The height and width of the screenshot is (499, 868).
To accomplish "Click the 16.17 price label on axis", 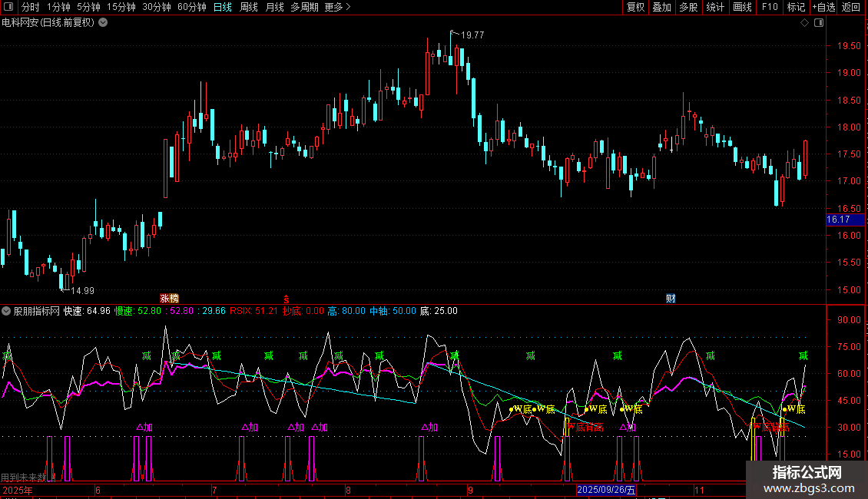I will click(x=838, y=220).
